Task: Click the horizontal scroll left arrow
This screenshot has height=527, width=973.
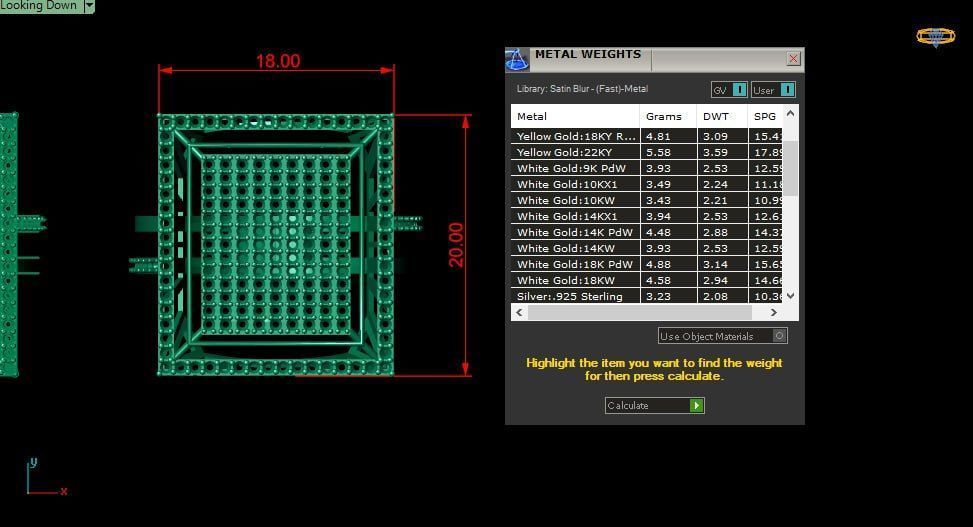Action: (519, 312)
